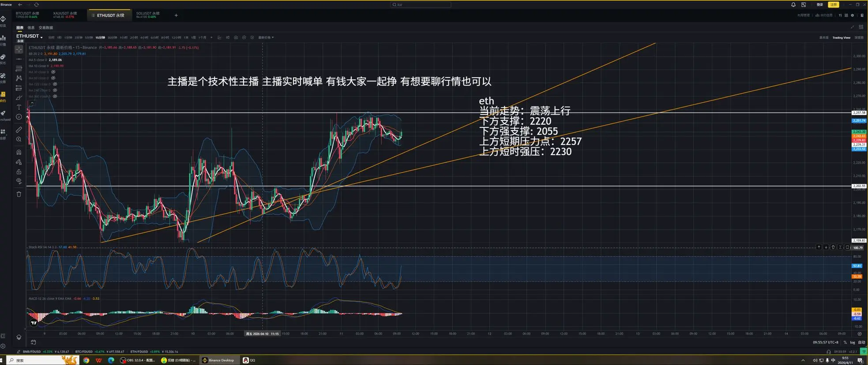The image size is (868, 365).
Task: Toggle percent scale on price axis
Action: point(845,343)
